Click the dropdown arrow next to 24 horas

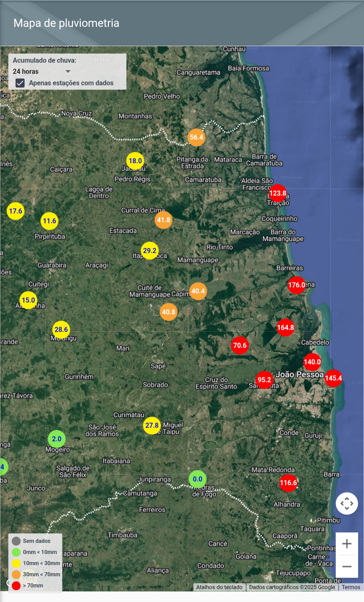pyautogui.click(x=68, y=72)
